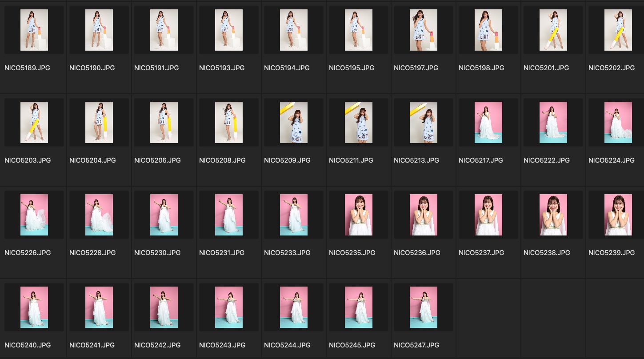Screen dimensions: 644x359
Task: Click the NICO5211.JPG filename text
Action: [351, 160]
